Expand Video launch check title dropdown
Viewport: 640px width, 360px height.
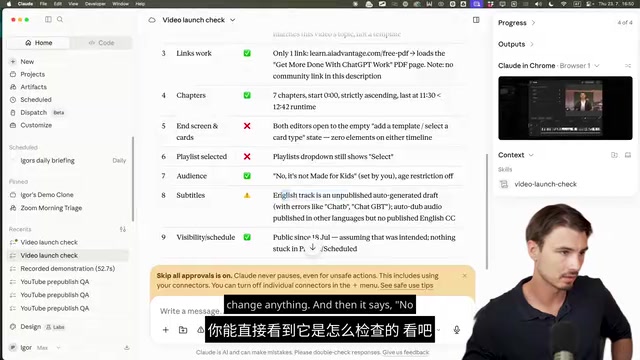coord(233,20)
